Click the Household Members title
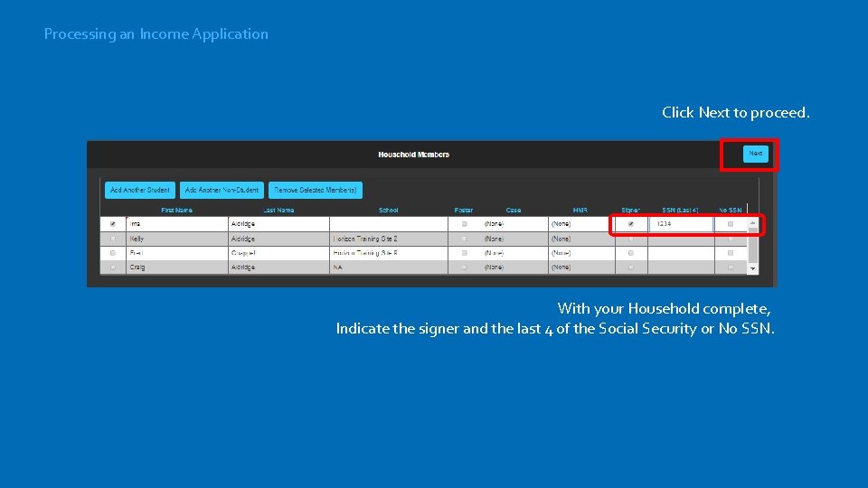The width and height of the screenshot is (868, 488). coord(413,155)
